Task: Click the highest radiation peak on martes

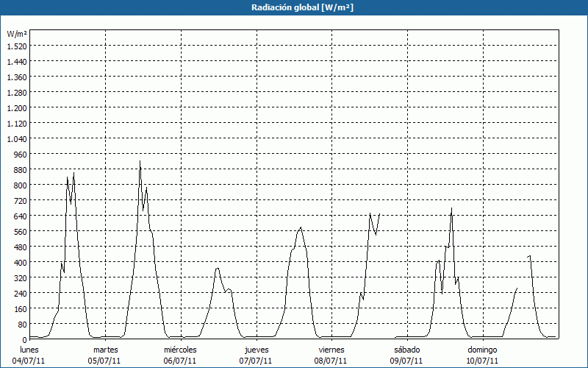Action: 140,161
